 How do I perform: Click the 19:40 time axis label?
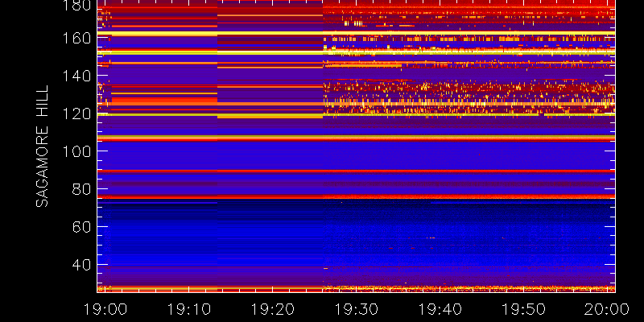[440, 309]
